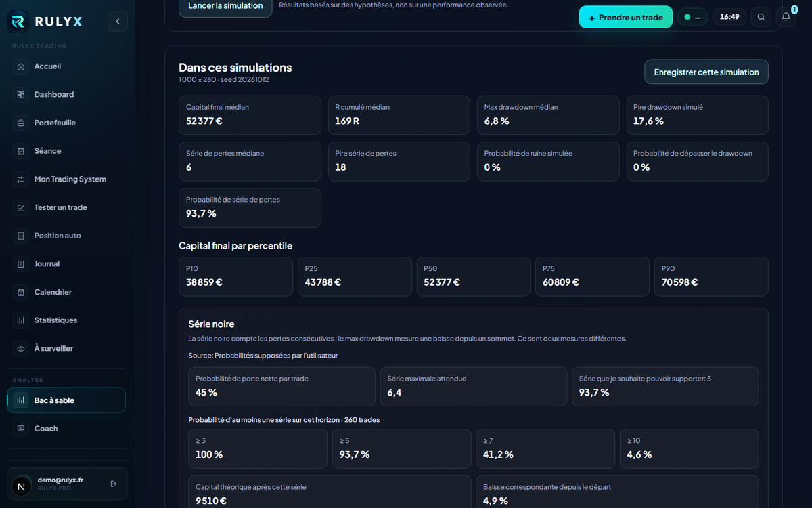Screen dimensions: 812x508
Task: Click the ≥ 5 streak probability card
Action: 401,448
